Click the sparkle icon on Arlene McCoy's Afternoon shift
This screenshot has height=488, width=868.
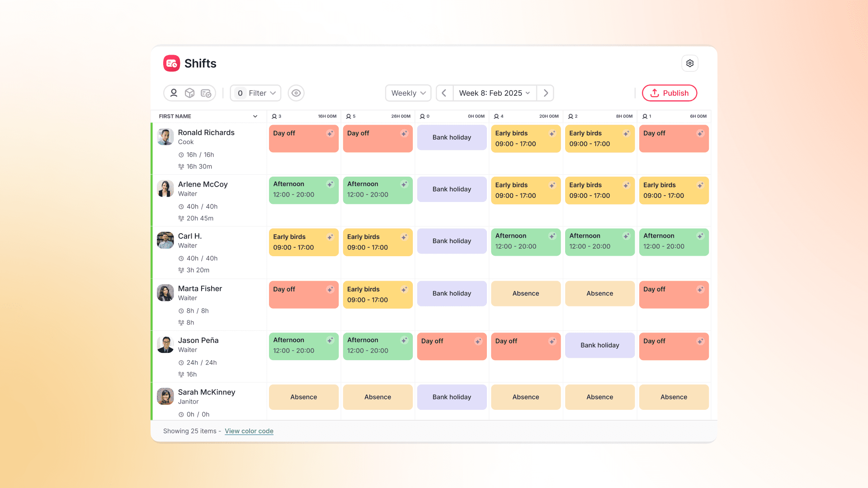click(x=330, y=184)
